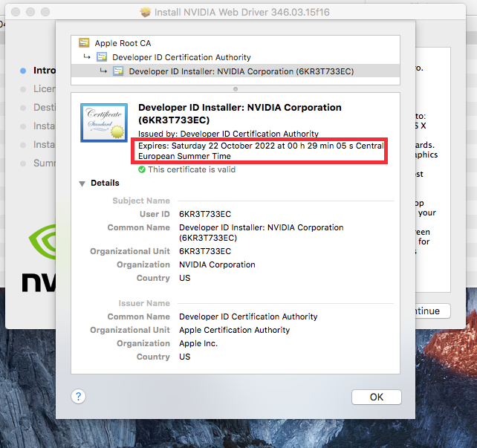
Task: Click the split view divider handle dot
Action: coord(235,89)
